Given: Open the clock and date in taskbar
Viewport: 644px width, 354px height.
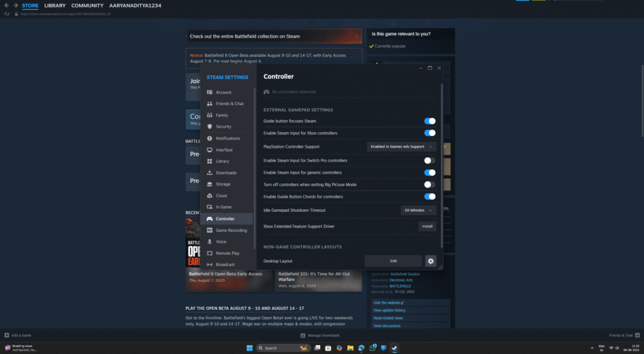Looking at the screenshot, I should [x=631, y=348].
